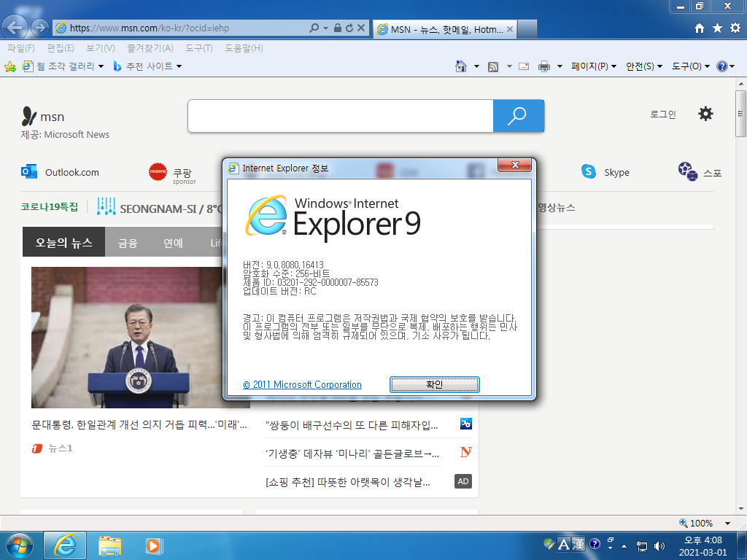Open 안전(S) dropdown menu

(644, 66)
